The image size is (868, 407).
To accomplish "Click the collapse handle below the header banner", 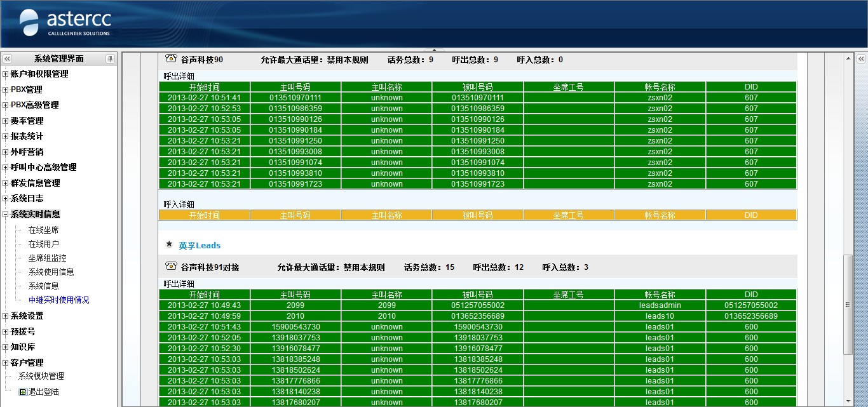I will pos(434,50).
